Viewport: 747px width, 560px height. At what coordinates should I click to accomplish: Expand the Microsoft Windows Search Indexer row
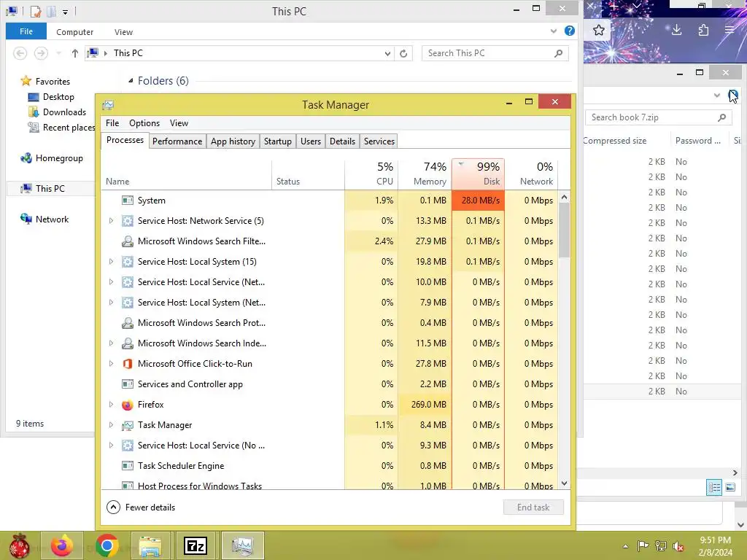[x=111, y=343]
